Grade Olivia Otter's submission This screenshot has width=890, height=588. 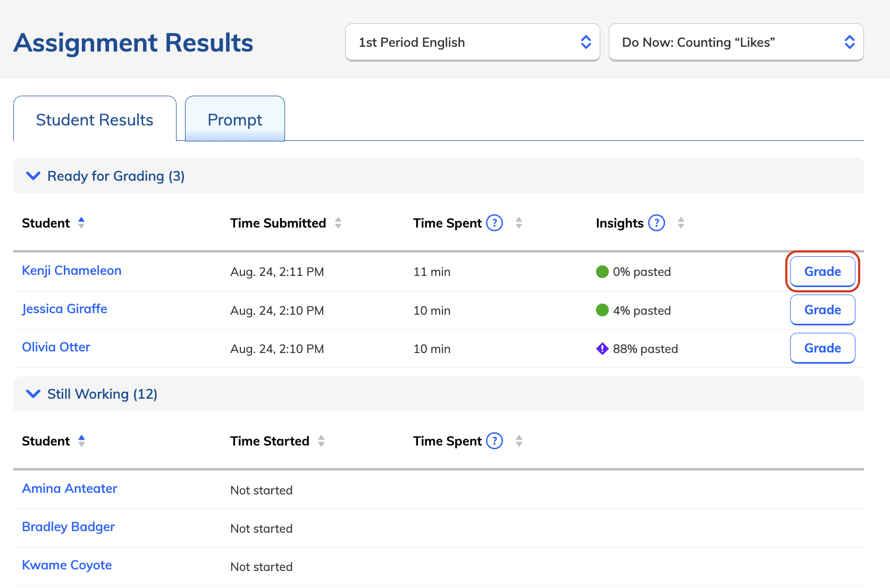[822, 348]
